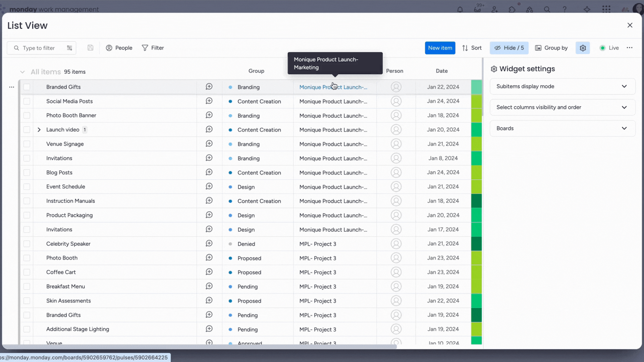Select checkbox for Blog Posts
The height and width of the screenshot is (362, 644).
[27, 172]
